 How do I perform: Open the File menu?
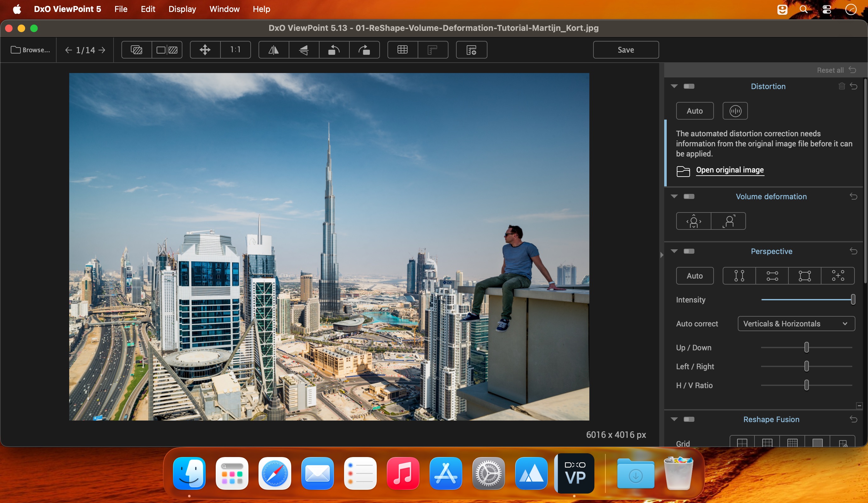click(121, 9)
